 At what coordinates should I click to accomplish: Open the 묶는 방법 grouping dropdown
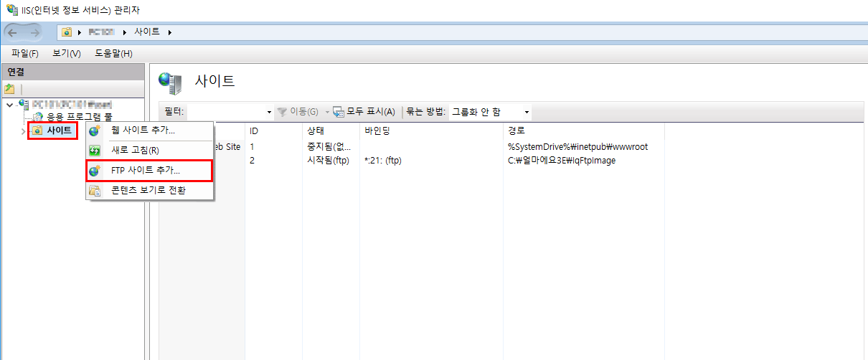(x=527, y=113)
